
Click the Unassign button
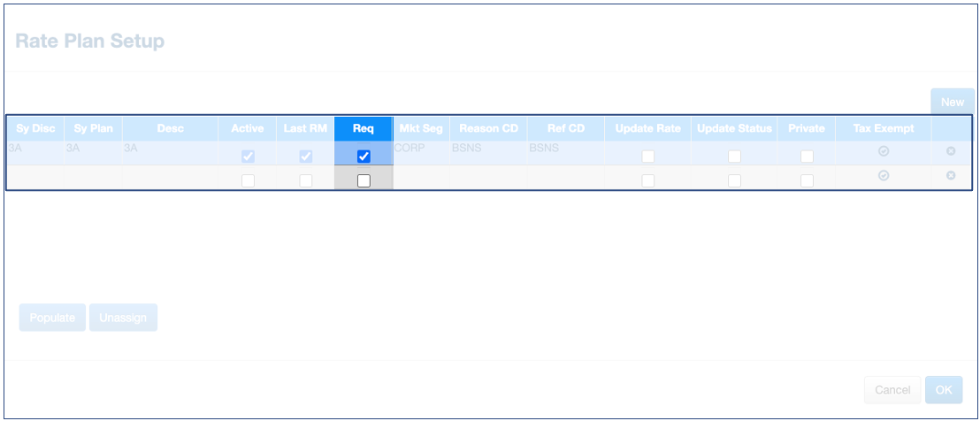123,318
